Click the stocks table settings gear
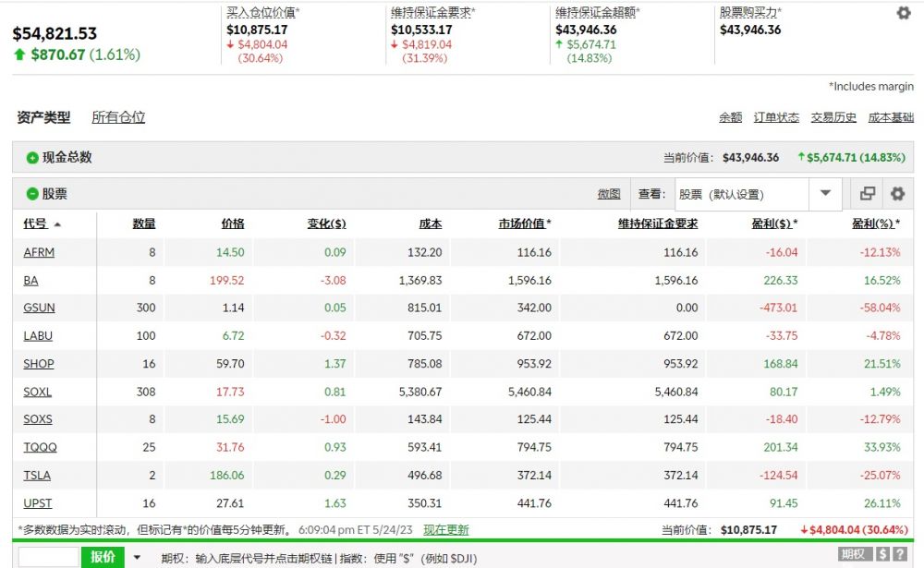924x568 pixels. coord(896,194)
